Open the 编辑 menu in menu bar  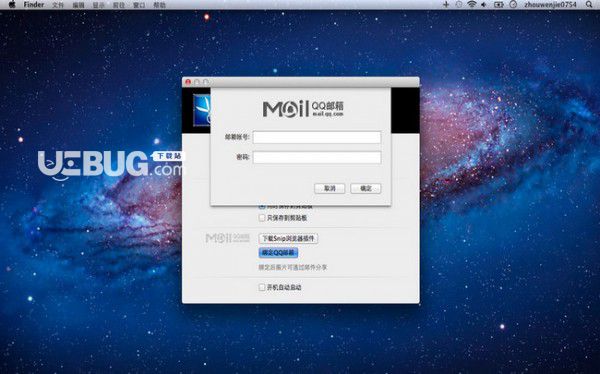[78, 5]
